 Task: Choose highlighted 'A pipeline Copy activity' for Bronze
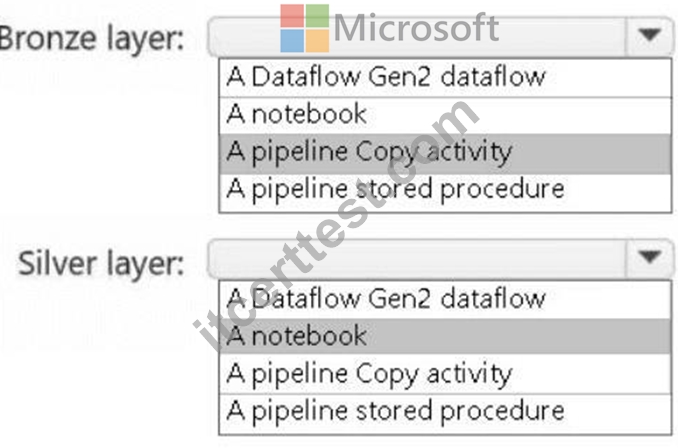(x=445, y=154)
